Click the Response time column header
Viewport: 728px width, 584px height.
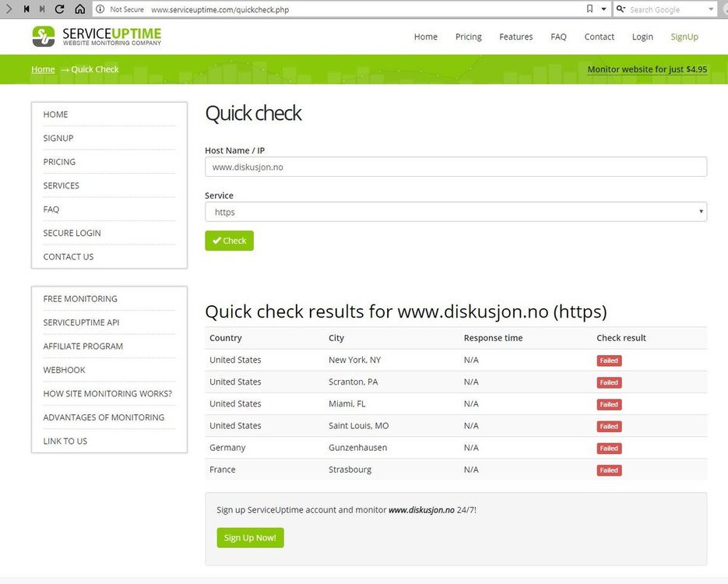pyautogui.click(x=493, y=337)
